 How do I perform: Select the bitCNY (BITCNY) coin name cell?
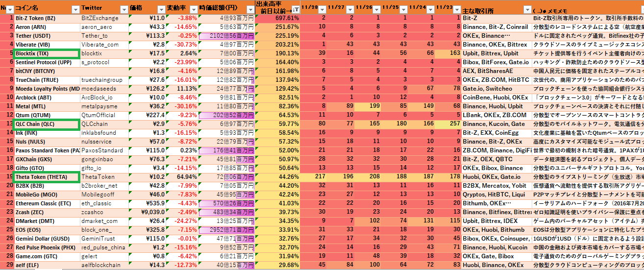click(x=47, y=71)
